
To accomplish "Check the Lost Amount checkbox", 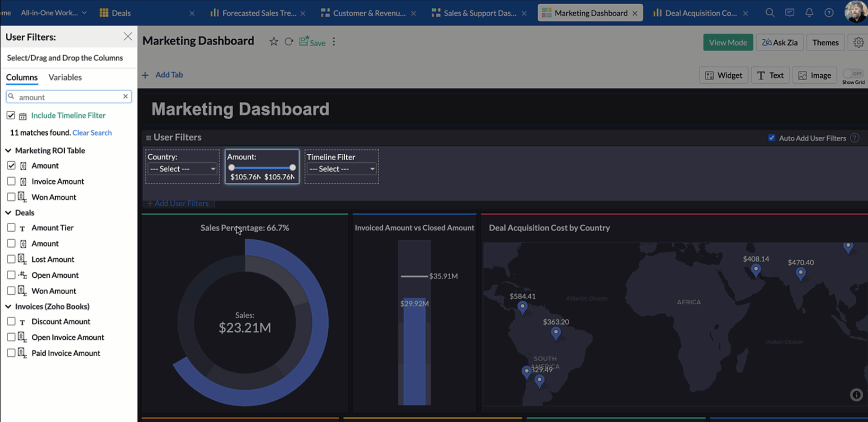I will (x=11, y=259).
